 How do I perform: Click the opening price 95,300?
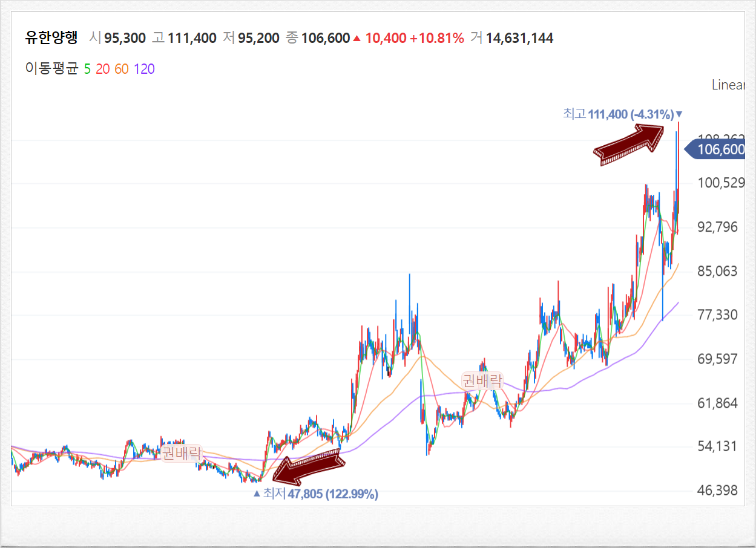pyautogui.click(x=125, y=38)
